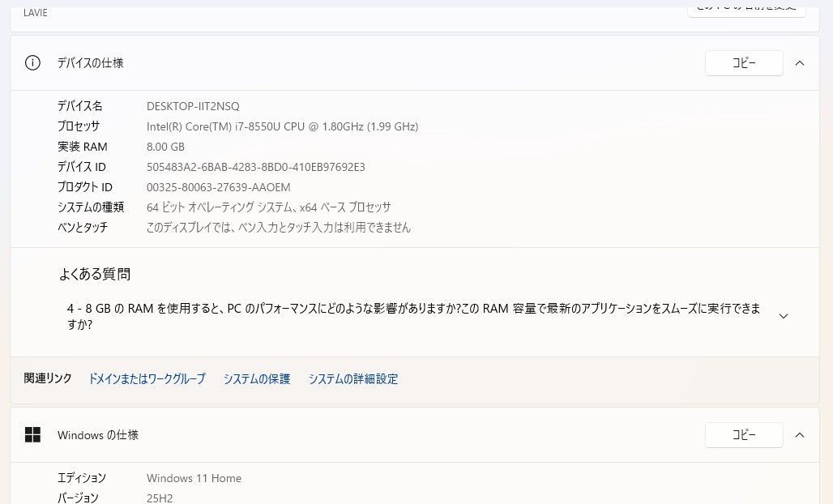The height and width of the screenshot is (504, 833).
Task: Expand the RAM performance FAQ question
Action: pyautogui.click(x=784, y=316)
